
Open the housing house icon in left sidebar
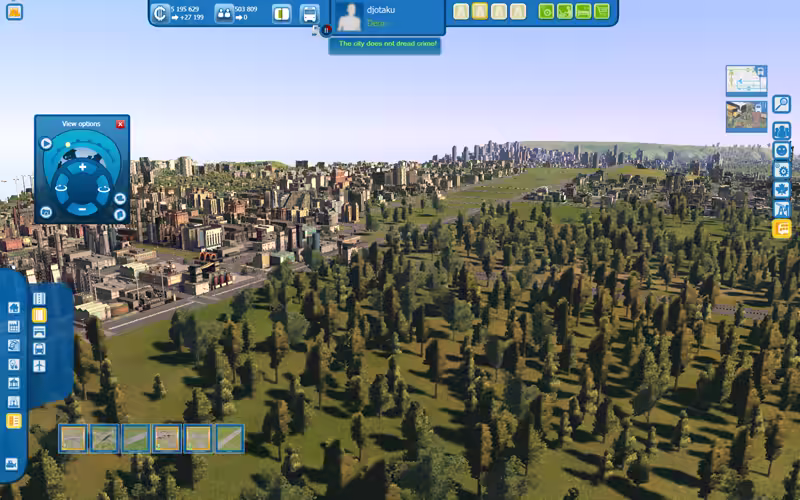coord(14,308)
